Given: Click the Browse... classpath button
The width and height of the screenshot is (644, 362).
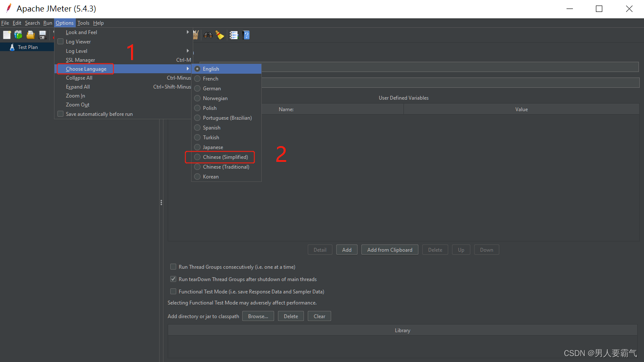Looking at the screenshot, I should click(x=258, y=316).
